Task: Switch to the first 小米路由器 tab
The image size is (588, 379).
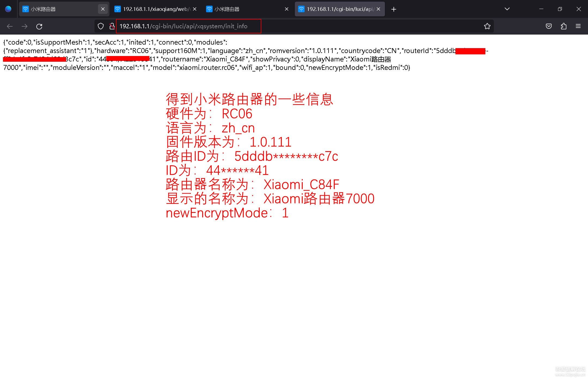Action: (x=64, y=9)
